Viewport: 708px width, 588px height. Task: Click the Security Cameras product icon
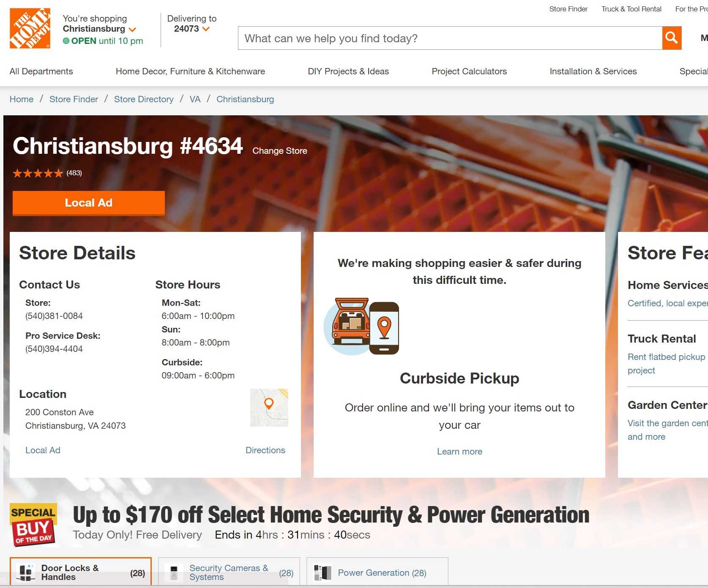pos(174,573)
